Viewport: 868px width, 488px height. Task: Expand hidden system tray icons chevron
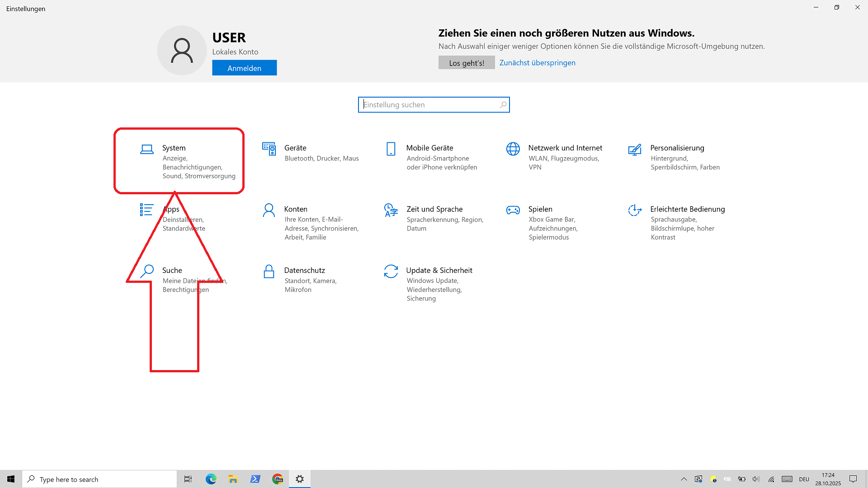pyautogui.click(x=684, y=479)
